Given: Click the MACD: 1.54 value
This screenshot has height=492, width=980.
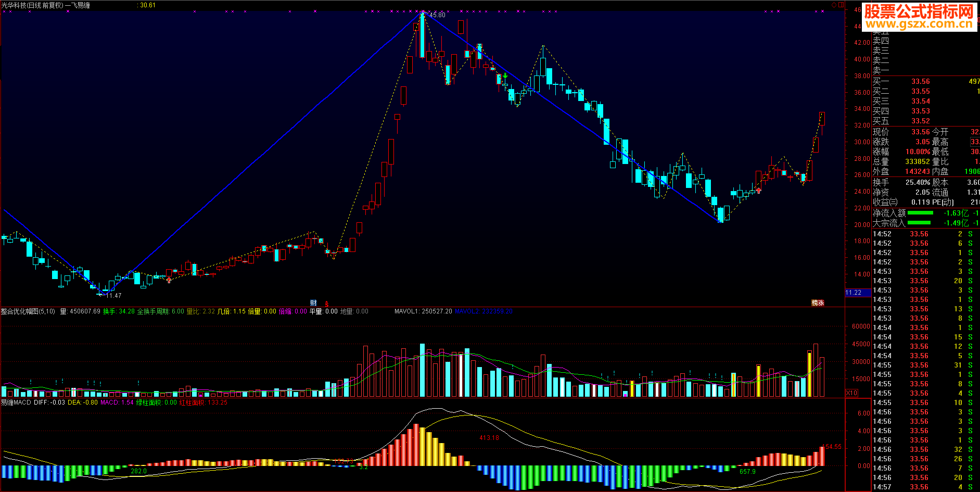Looking at the screenshot, I should 117,402.
